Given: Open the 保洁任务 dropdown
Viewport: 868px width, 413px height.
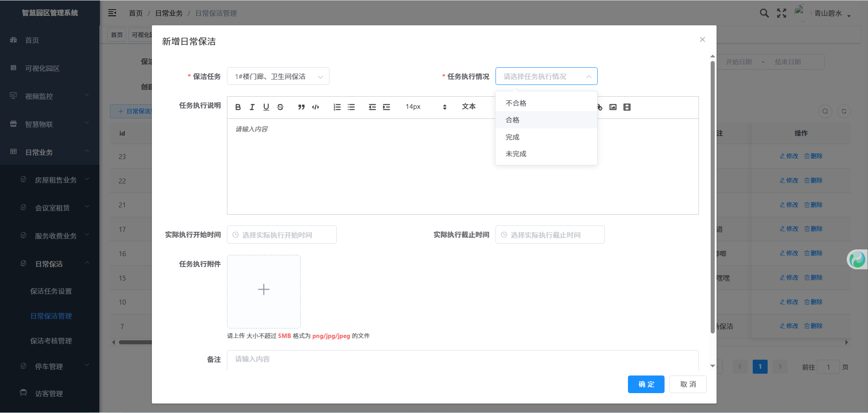Looking at the screenshot, I should coord(278,76).
